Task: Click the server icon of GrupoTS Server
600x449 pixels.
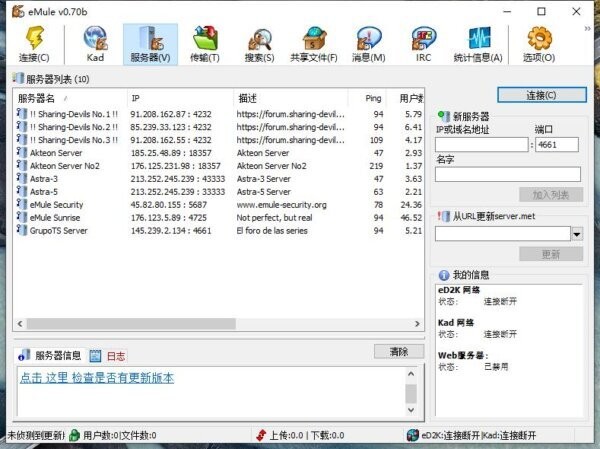Action: (22, 230)
